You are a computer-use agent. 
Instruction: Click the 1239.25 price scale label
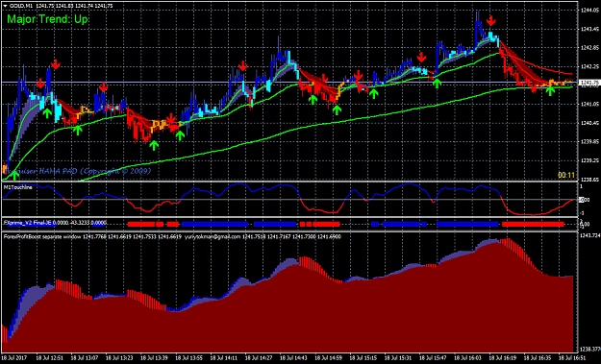[x=589, y=160]
